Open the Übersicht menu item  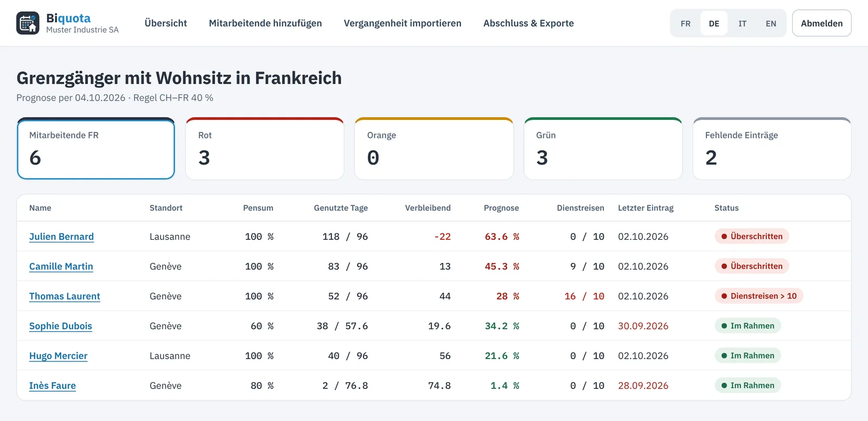165,23
